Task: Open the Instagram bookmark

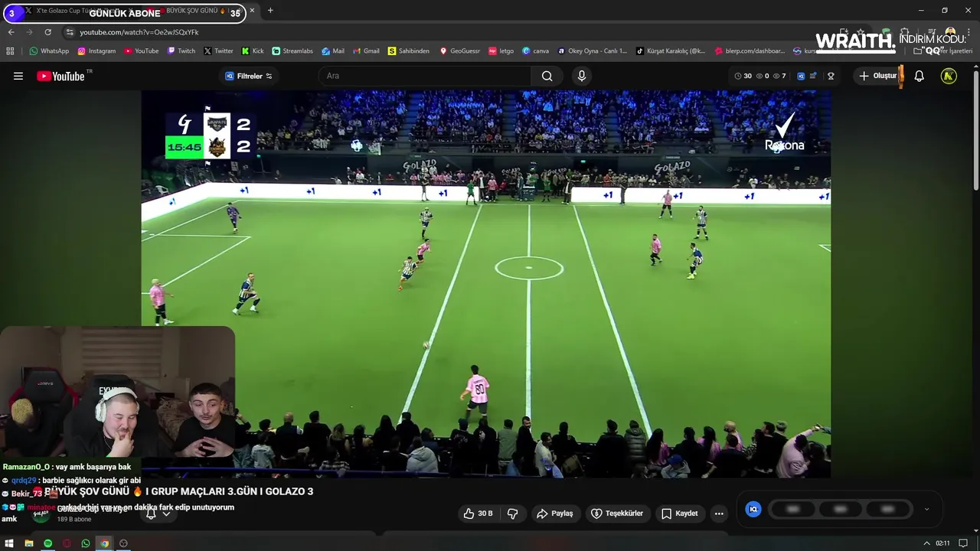Action: (96, 51)
